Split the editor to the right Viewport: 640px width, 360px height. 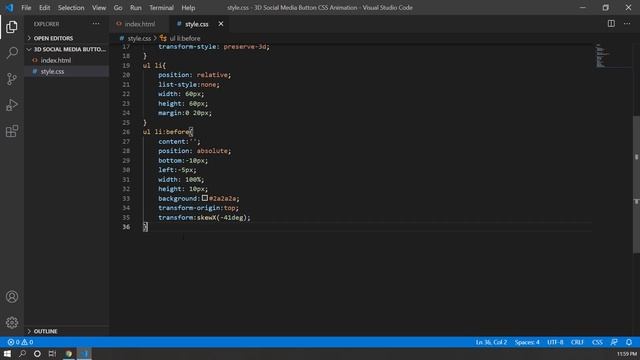(611, 24)
